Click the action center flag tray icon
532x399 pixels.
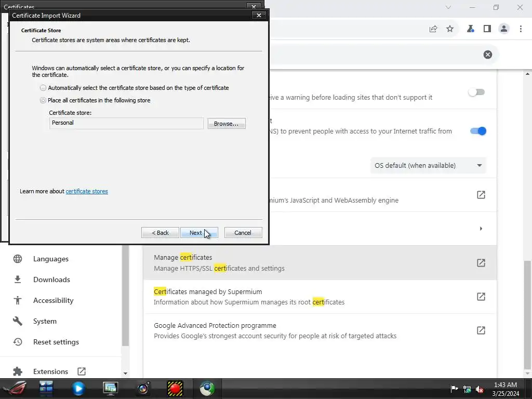[x=454, y=389]
